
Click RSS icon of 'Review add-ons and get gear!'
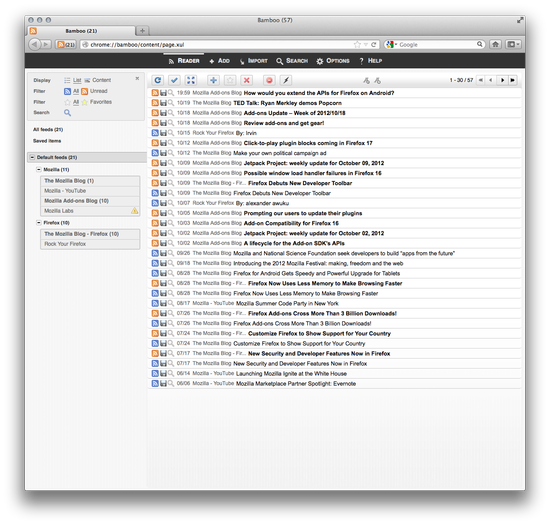155,123
